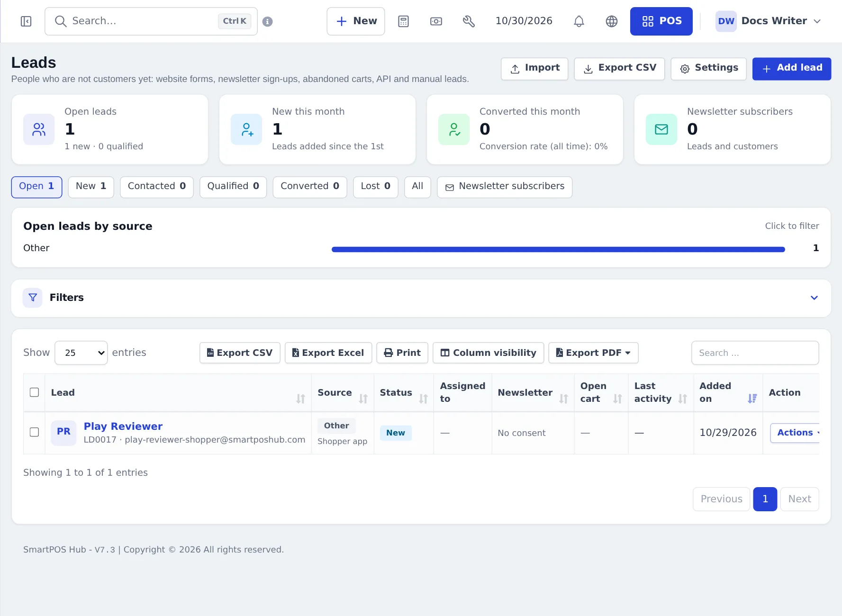Switch to Newsletter subscribers tab
842x616 pixels.
[504, 187]
